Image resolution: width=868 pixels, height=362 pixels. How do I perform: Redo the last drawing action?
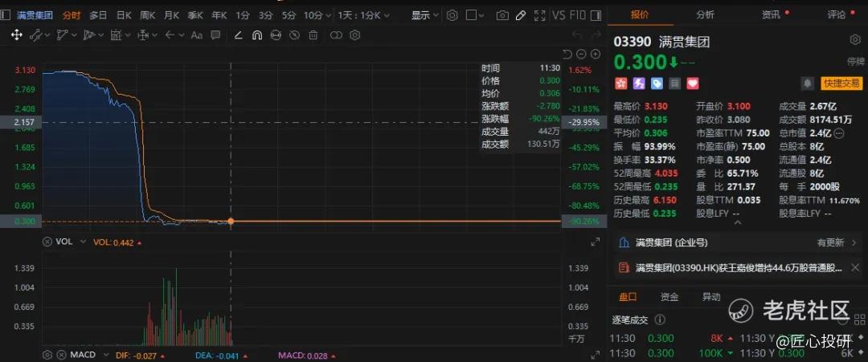click(x=596, y=35)
